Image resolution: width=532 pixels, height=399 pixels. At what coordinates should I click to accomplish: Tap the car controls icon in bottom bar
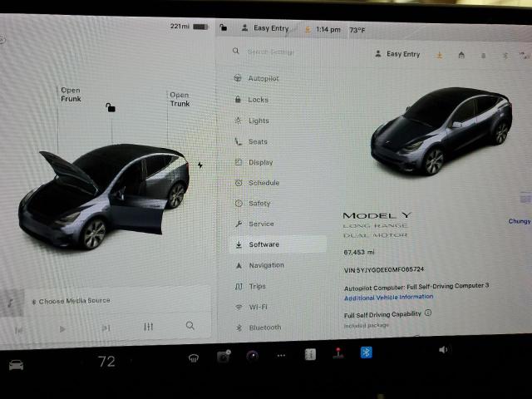click(x=16, y=365)
